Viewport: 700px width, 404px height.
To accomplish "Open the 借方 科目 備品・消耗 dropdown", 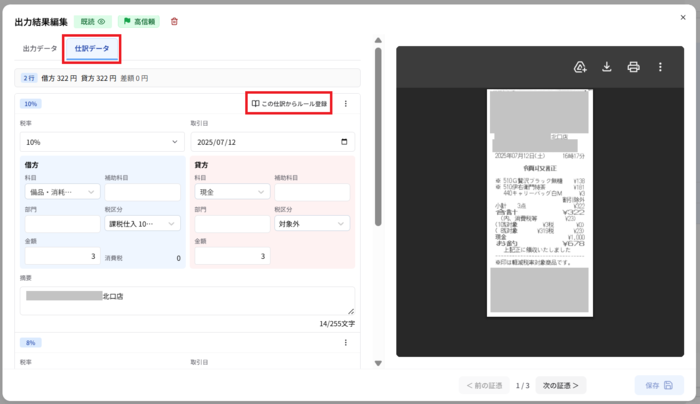I will 62,192.
